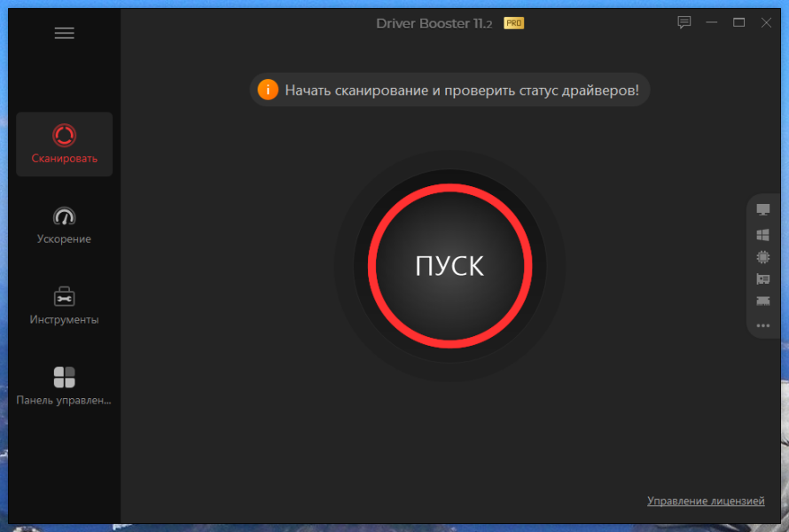Viewport: 789px width, 532px height.
Task: Show graphics card info icon
Action: click(762, 278)
